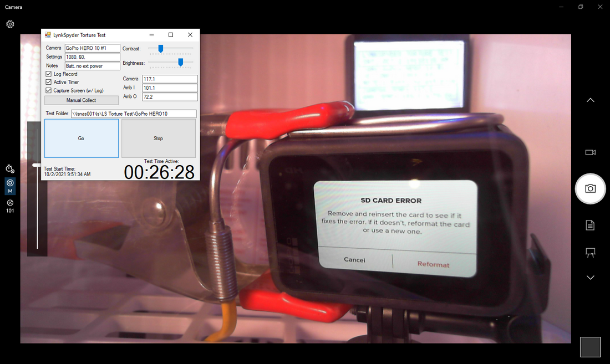The image size is (610, 364).
Task: Open the Settings combo showing 1080, 60
Action: tap(92, 57)
